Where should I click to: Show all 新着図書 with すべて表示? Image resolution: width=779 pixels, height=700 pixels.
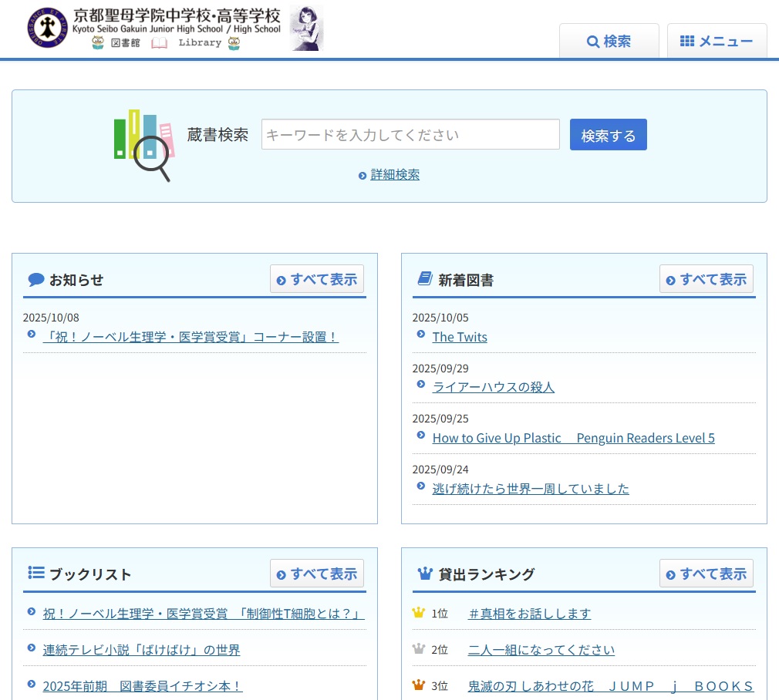tap(706, 279)
